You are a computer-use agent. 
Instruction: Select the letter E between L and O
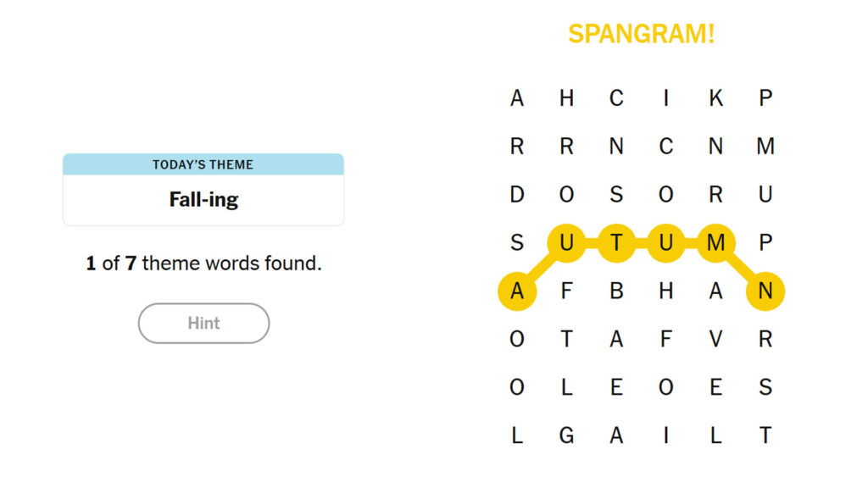pyautogui.click(x=616, y=387)
